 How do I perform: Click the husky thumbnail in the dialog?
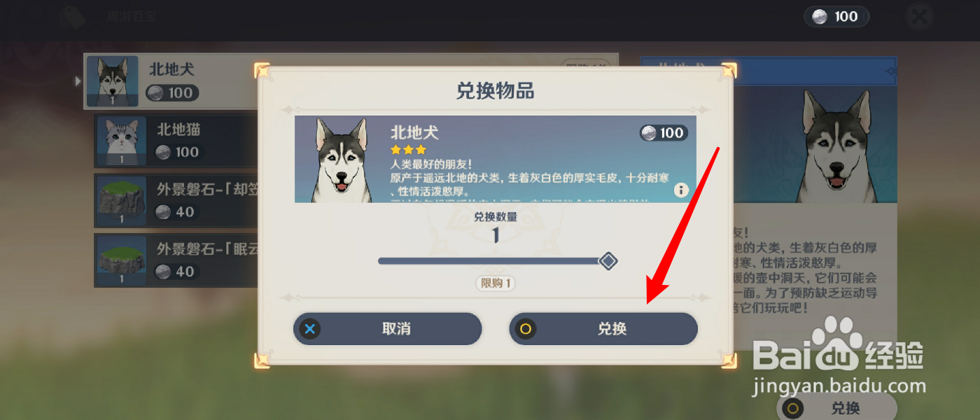(342, 160)
